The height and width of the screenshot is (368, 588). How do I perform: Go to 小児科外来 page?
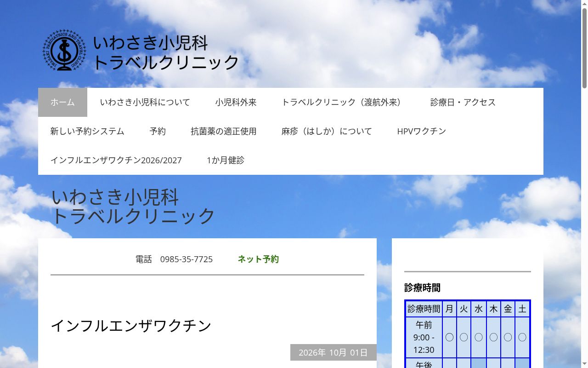236,102
